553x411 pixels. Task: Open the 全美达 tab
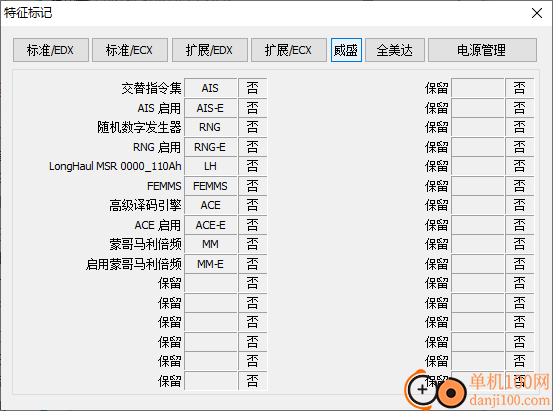tap(395, 50)
